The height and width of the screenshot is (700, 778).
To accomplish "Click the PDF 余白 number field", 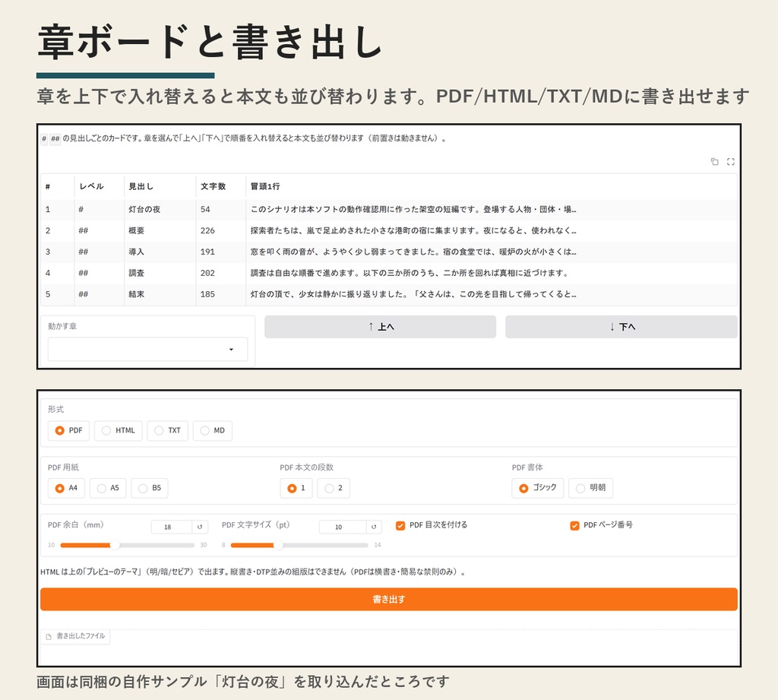I will [172, 527].
